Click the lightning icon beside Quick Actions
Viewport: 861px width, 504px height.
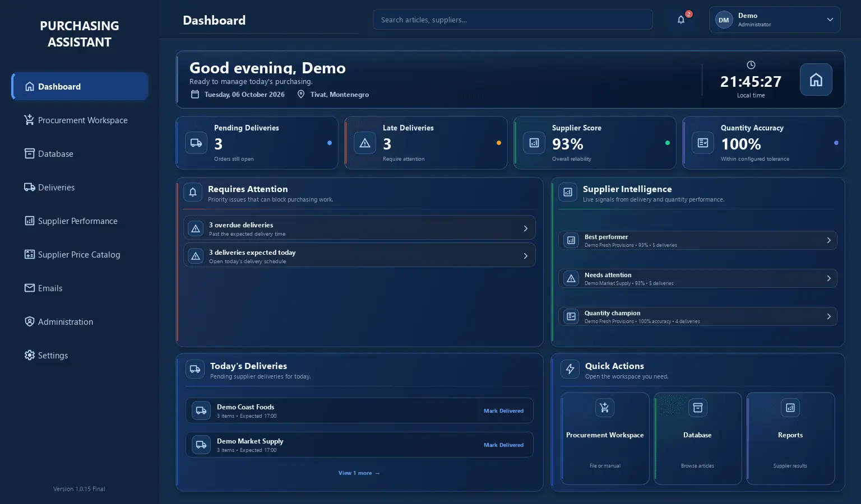pyautogui.click(x=570, y=369)
